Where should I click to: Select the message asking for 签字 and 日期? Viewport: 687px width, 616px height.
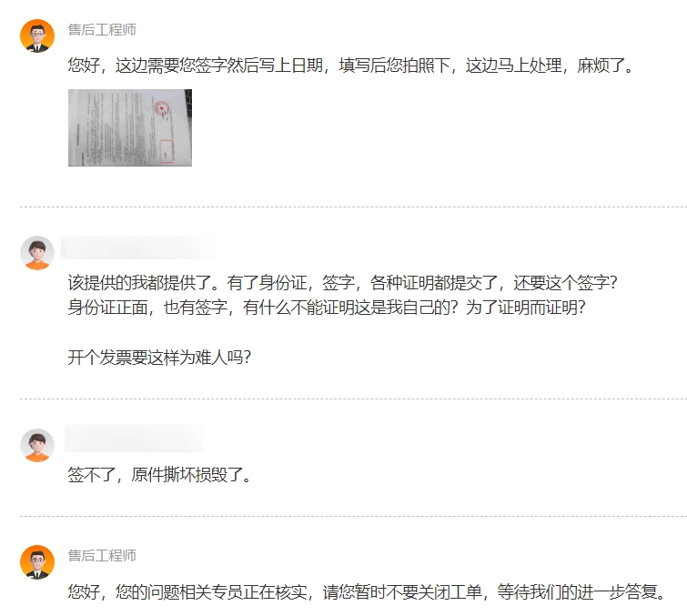(350, 66)
